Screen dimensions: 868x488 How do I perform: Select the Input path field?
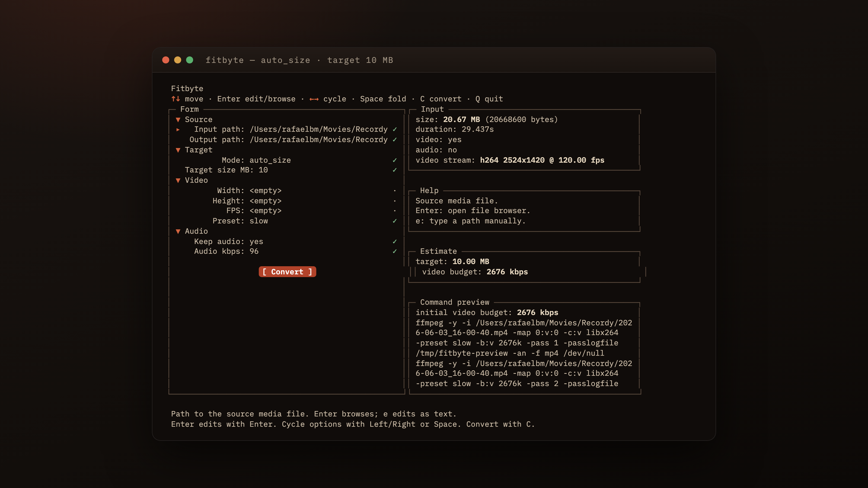pos(286,129)
